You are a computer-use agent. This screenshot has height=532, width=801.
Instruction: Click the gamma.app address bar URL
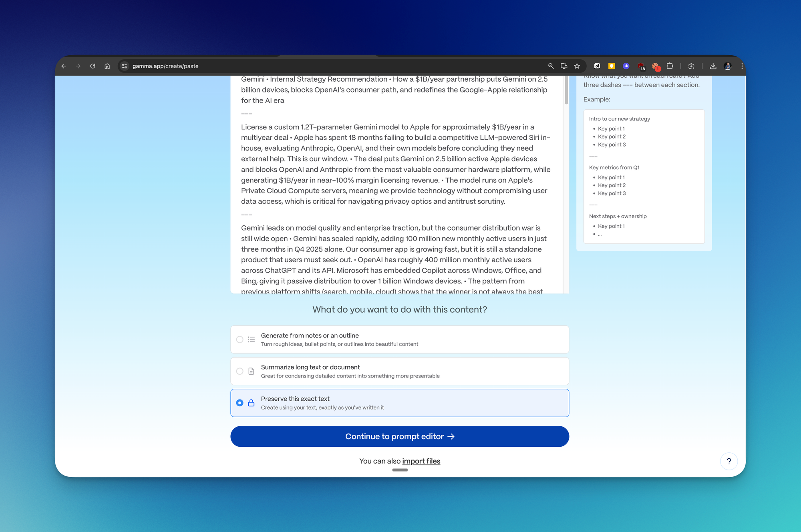coord(165,66)
